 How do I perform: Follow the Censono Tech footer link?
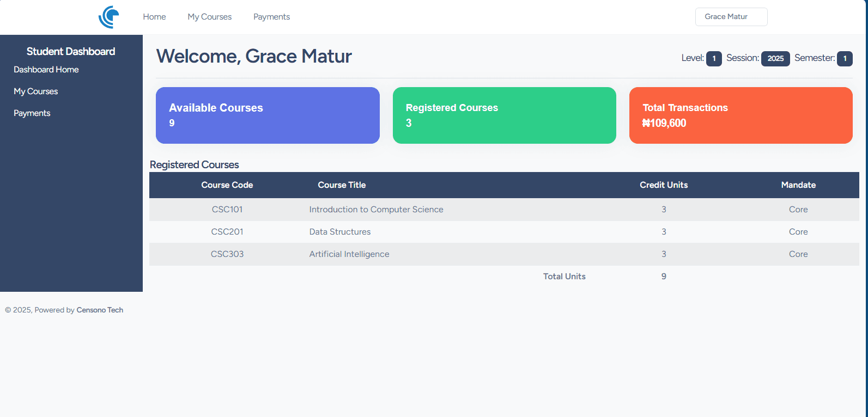(100, 310)
